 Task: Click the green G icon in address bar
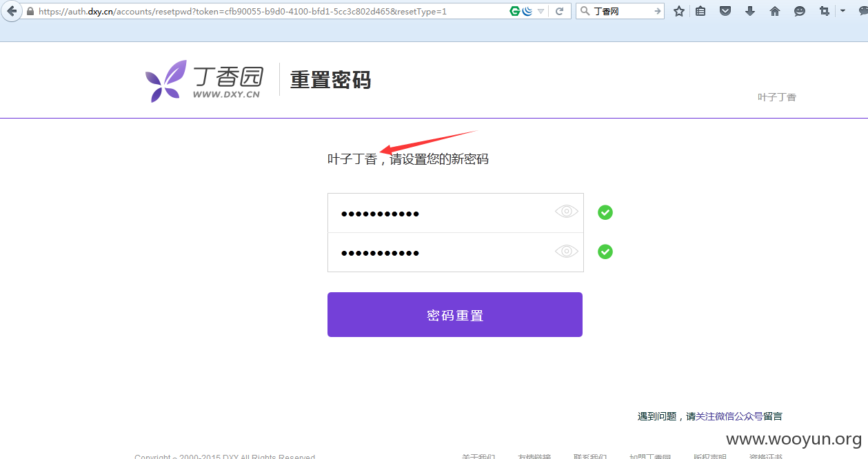pyautogui.click(x=515, y=11)
